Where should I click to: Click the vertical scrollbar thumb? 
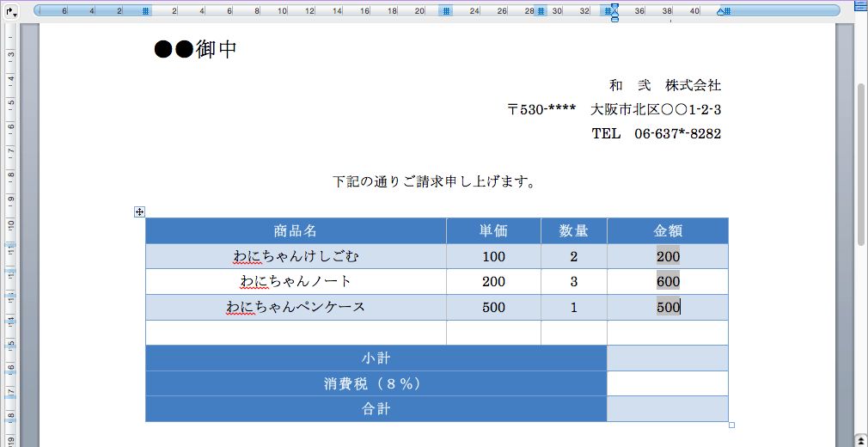coord(861,164)
